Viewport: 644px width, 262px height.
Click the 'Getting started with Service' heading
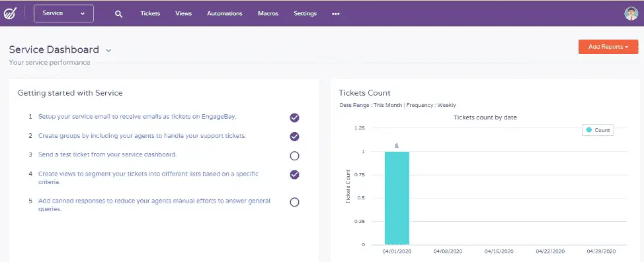point(70,93)
